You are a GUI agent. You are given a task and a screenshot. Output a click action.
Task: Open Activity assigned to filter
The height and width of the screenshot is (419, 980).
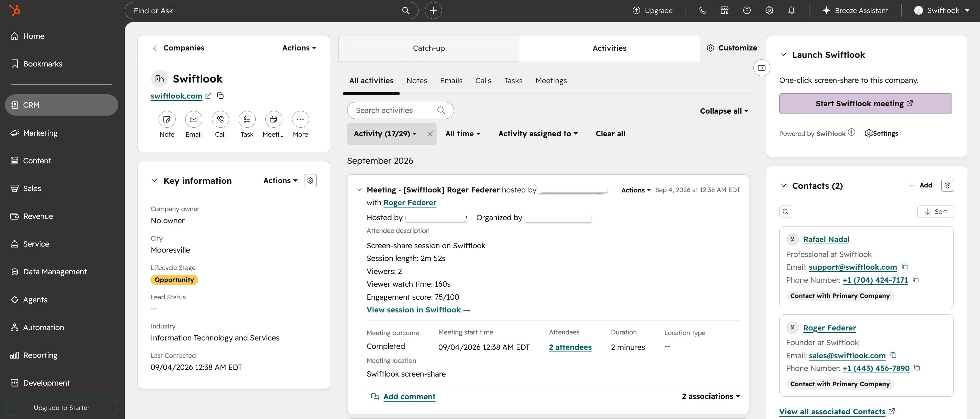(x=538, y=134)
